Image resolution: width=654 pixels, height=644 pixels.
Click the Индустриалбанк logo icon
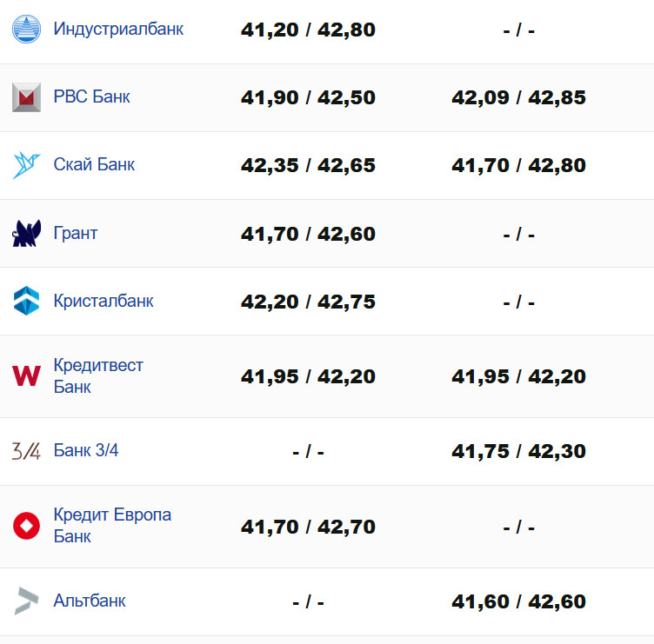click(x=26, y=29)
